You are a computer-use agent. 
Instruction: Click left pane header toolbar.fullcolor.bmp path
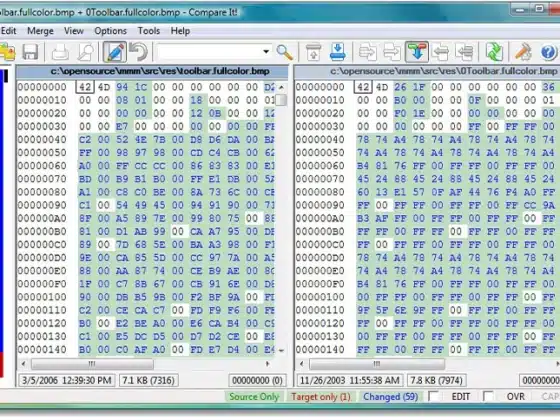coord(160,71)
